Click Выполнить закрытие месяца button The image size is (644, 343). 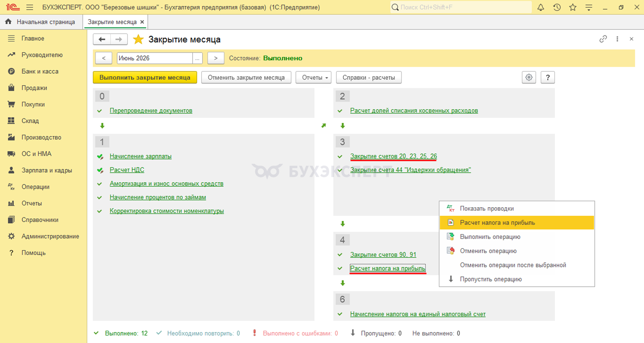(x=145, y=77)
